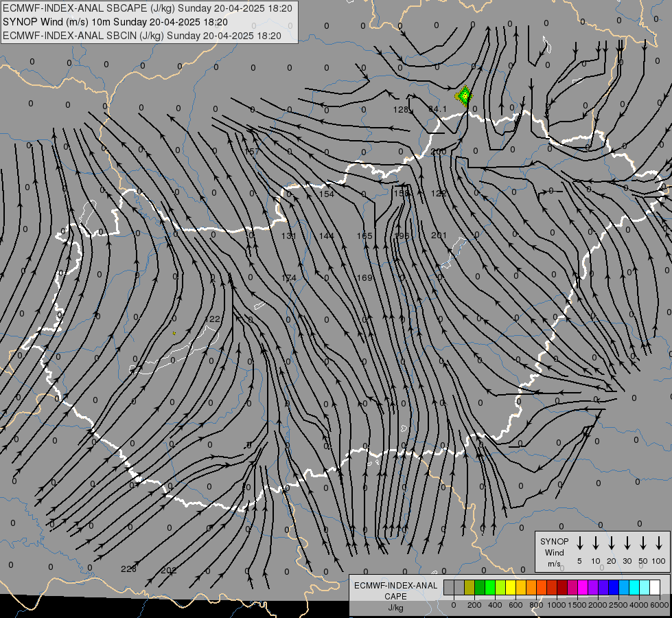Pick the amber swatch right of 600
Viewport: 672px width, 618px height.
click(x=521, y=588)
